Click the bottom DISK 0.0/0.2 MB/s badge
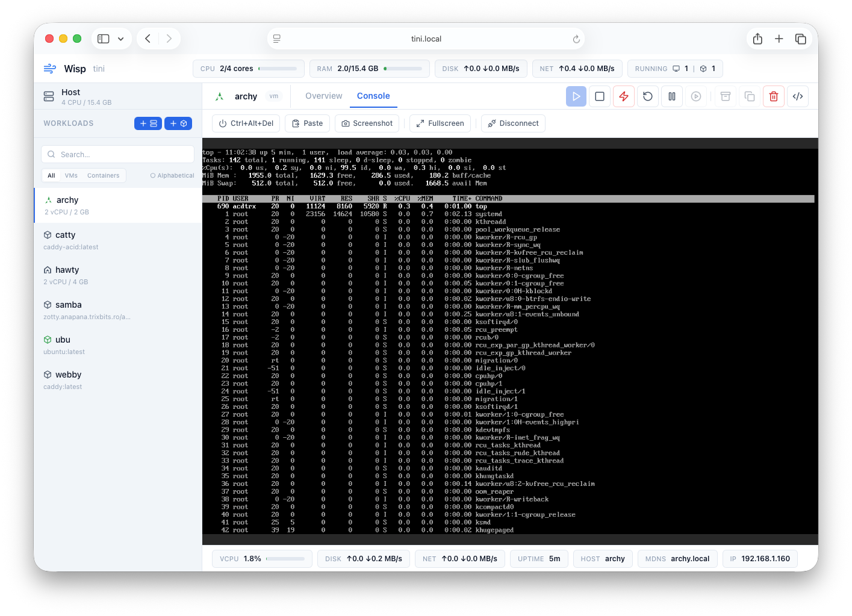The height and width of the screenshot is (616, 852). point(364,559)
